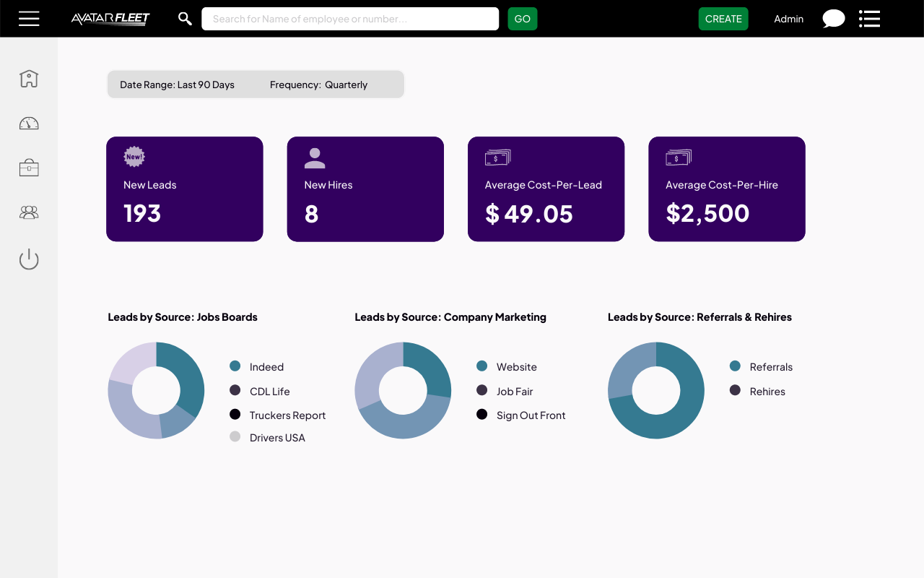Open the Admin user menu
The image size is (924, 578).
coord(788,19)
